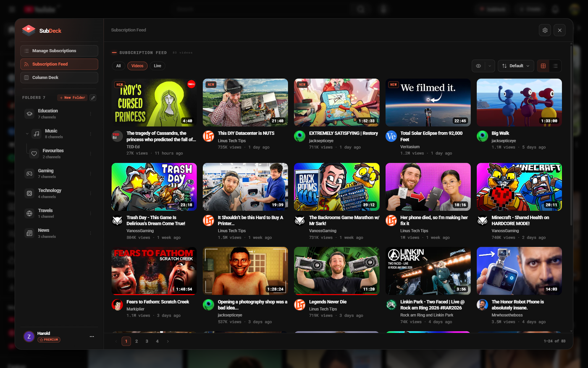Image resolution: width=588 pixels, height=368 pixels.
Task: Click the edit folders pencil icon
Action: point(93,98)
